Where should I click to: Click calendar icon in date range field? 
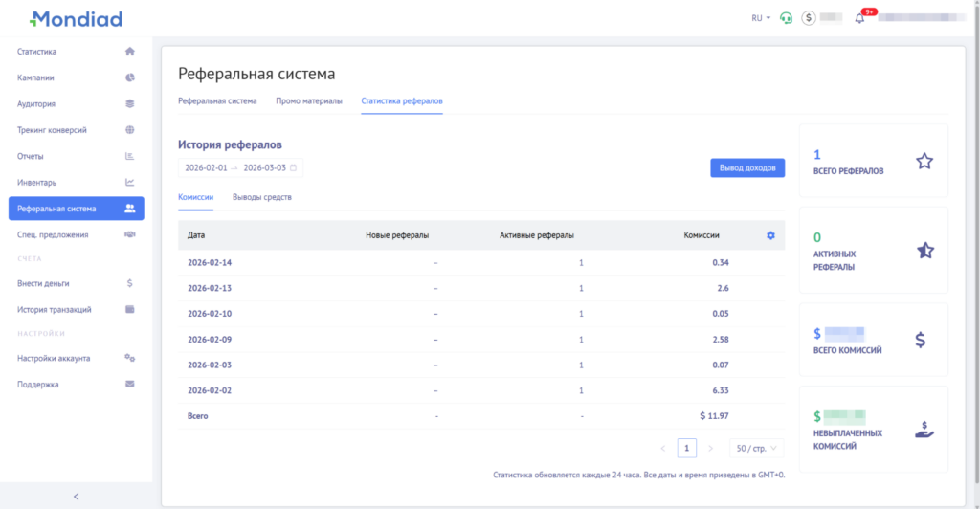[294, 167]
